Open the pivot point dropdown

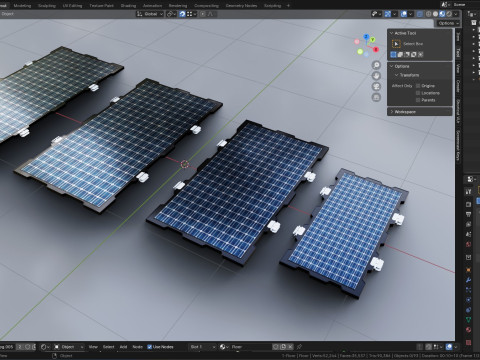(171, 14)
